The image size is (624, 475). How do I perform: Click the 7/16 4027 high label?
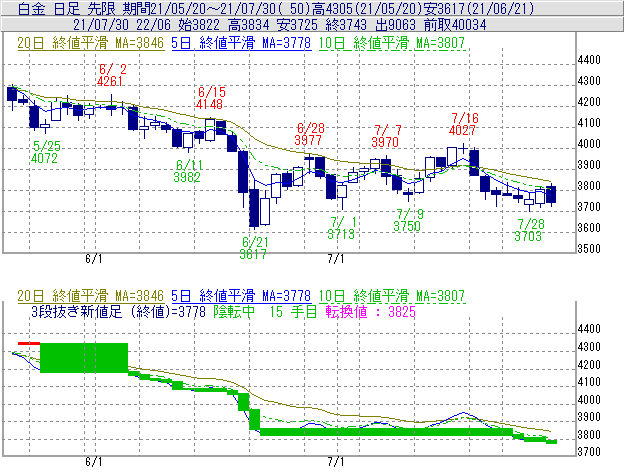[463, 124]
